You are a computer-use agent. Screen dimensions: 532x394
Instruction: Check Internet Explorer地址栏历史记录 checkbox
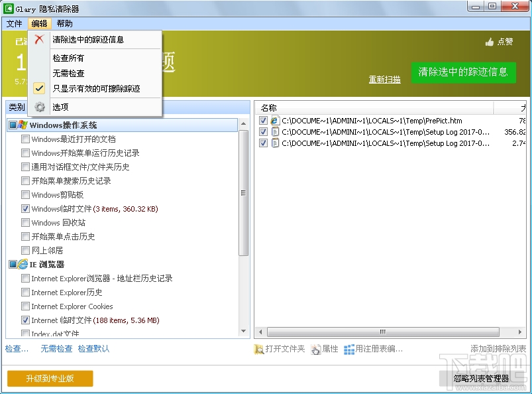click(25, 279)
